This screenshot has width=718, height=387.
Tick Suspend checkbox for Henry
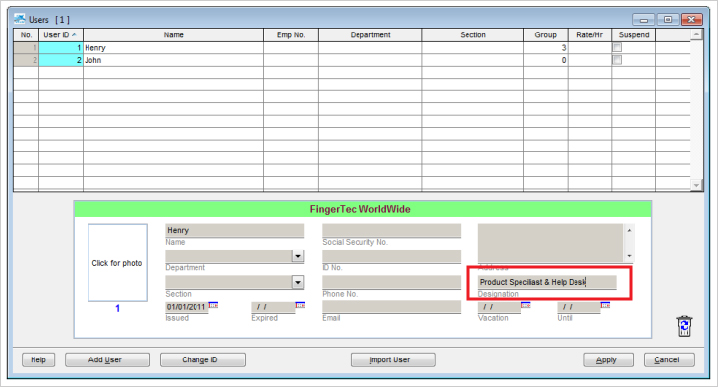pos(617,47)
